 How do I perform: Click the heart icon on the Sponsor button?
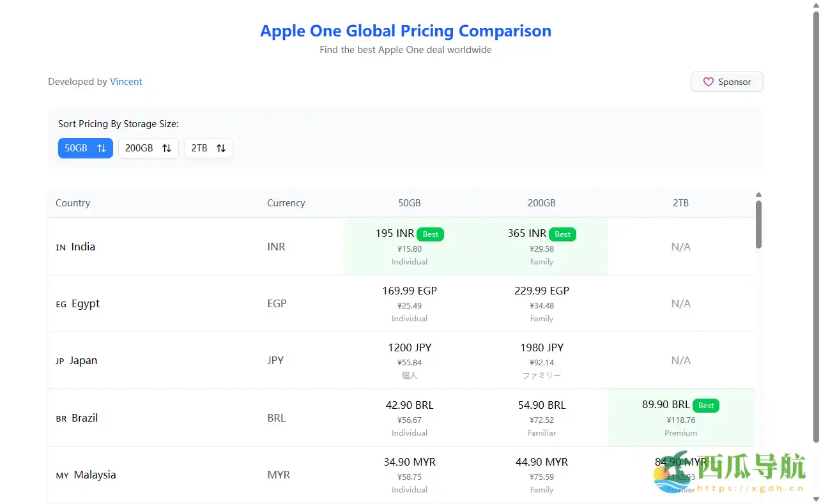click(x=708, y=82)
